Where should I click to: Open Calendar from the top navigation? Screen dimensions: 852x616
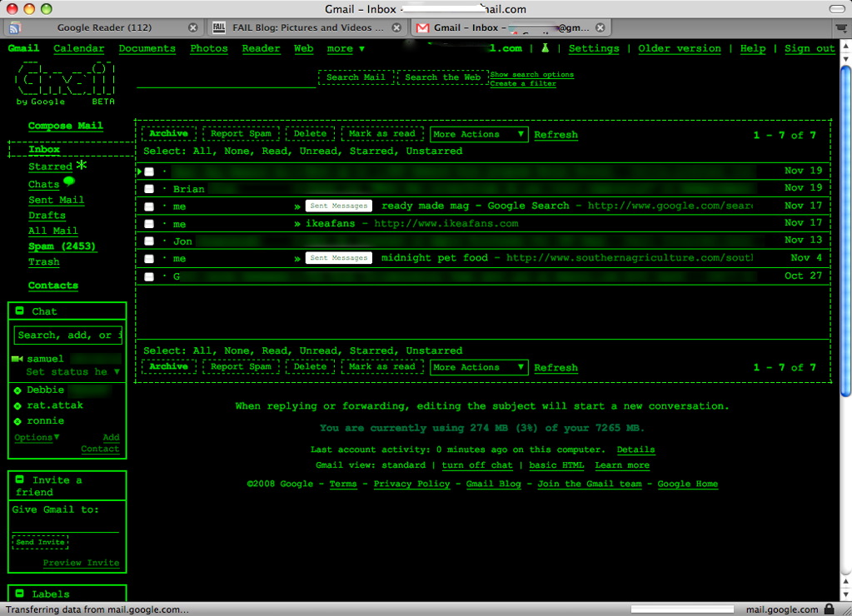click(x=79, y=49)
